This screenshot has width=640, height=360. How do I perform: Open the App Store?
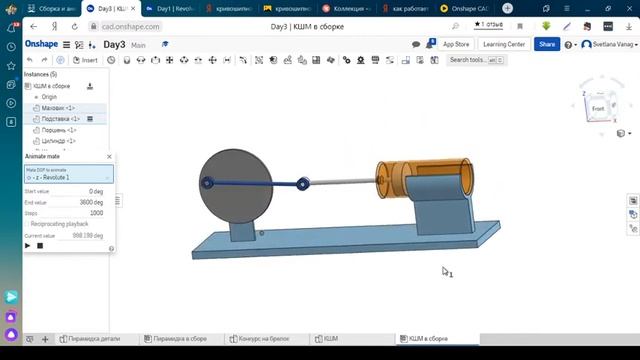click(456, 44)
